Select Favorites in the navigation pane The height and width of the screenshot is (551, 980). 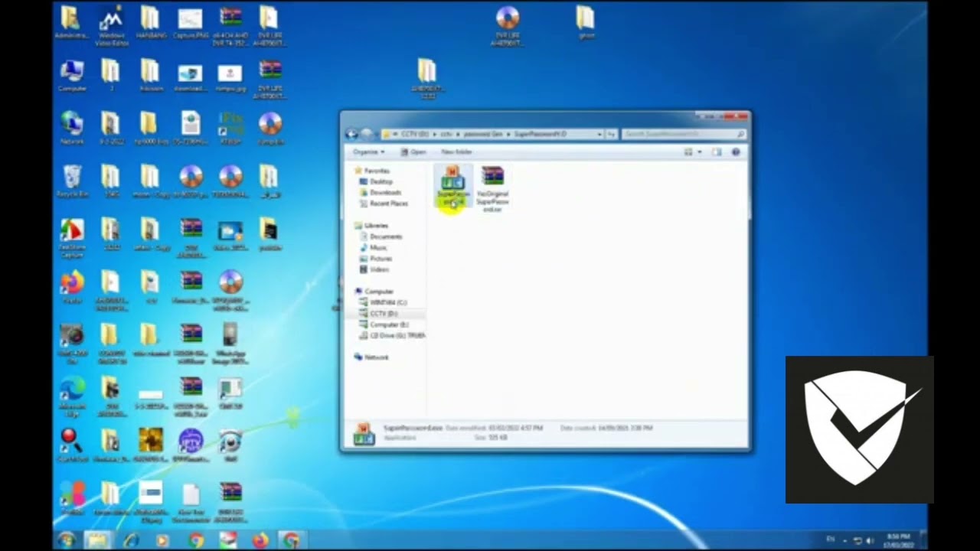(371, 171)
